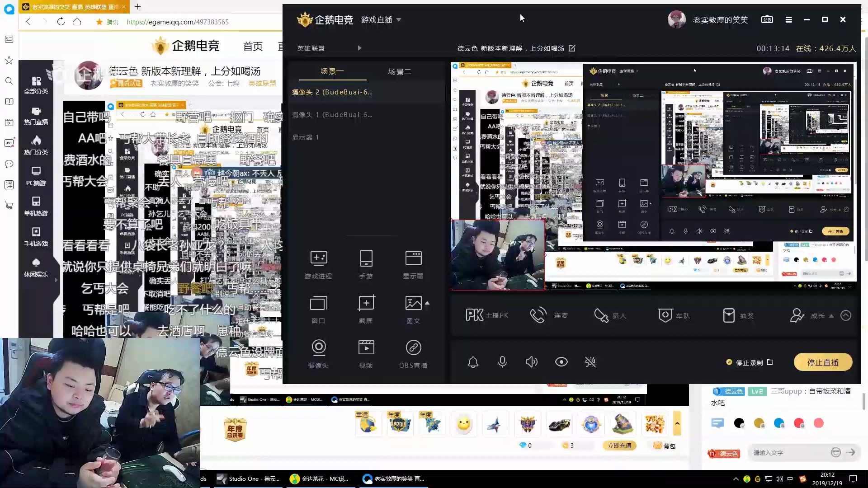This screenshot has width=868, height=488.
Task: Toggle the 停止录制 recording checkmark
Action: pyautogui.click(x=729, y=362)
